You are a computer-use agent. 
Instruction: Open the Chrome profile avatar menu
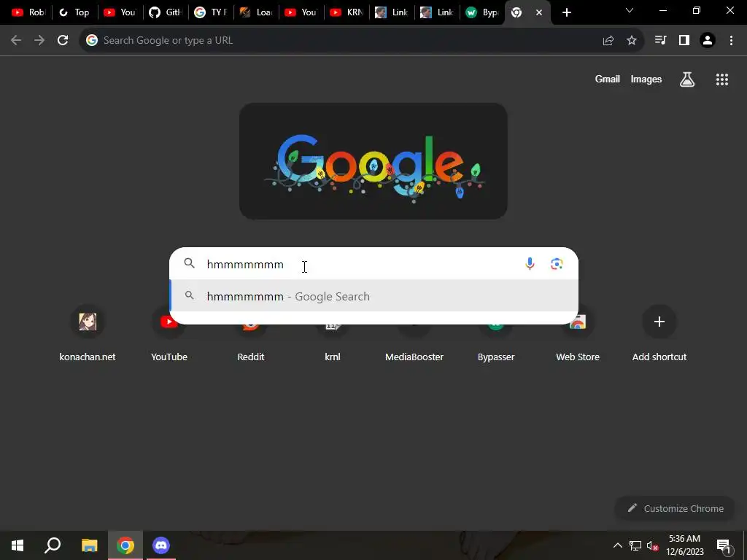coord(708,41)
